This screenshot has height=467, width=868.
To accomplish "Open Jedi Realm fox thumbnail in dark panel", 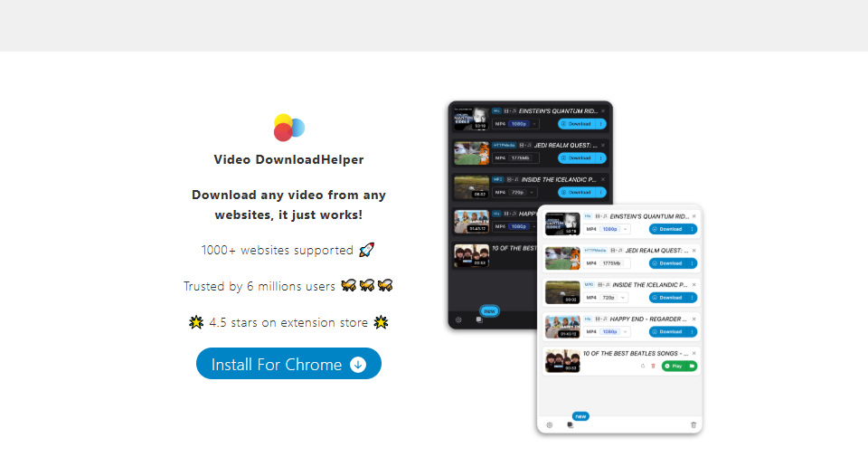I will [x=472, y=154].
